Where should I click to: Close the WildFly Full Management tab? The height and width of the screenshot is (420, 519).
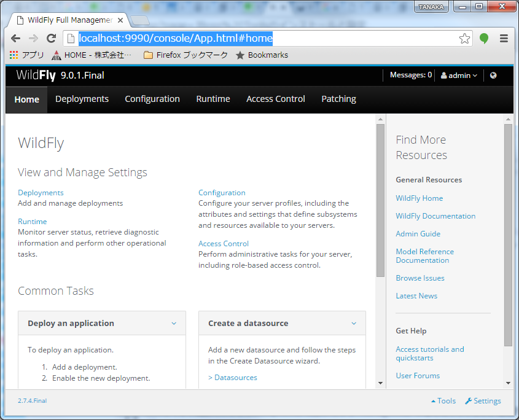point(120,20)
